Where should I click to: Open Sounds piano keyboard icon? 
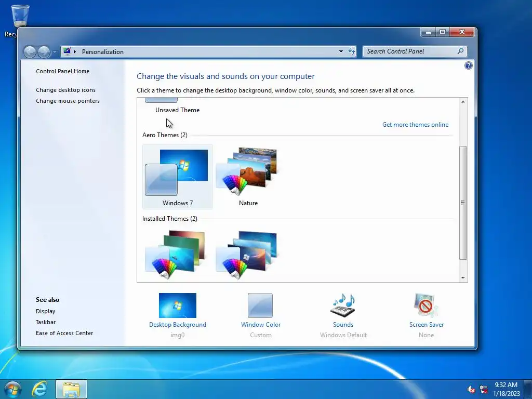tap(343, 305)
